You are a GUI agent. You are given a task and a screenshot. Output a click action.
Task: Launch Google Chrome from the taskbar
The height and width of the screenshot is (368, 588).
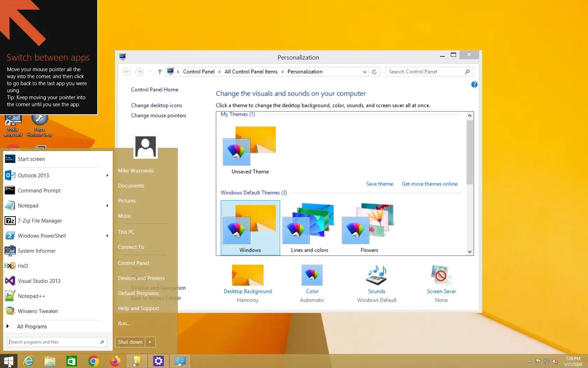pos(93,361)
